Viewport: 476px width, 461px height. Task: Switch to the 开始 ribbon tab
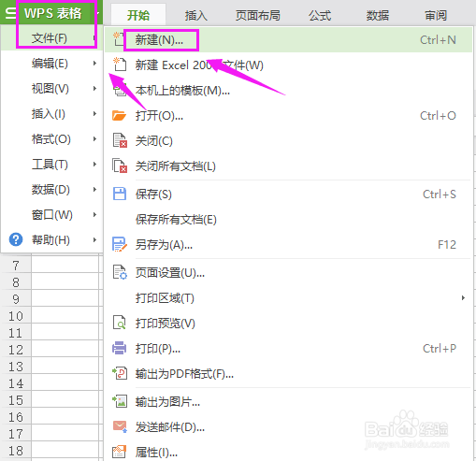point(138,15)
